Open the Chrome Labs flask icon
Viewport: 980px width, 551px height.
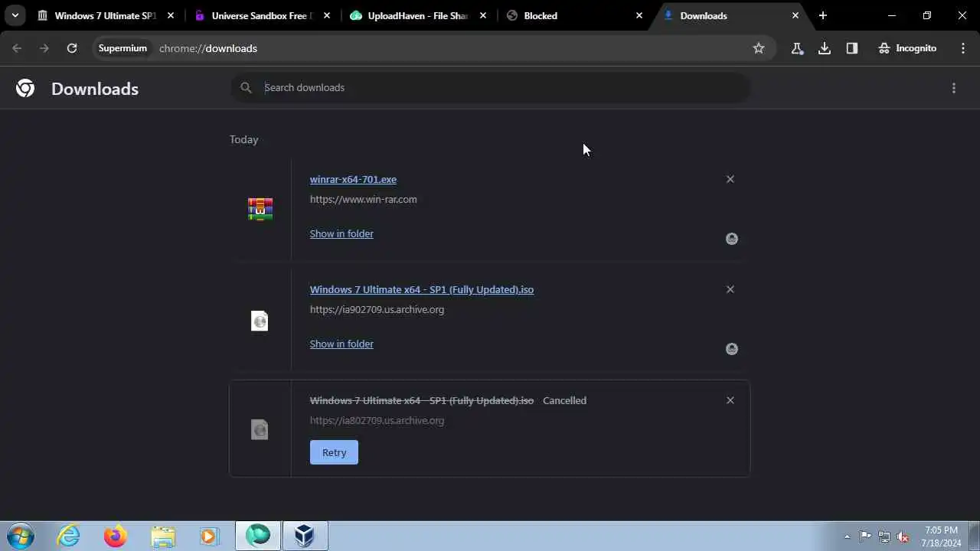click(x=797, y=48)
